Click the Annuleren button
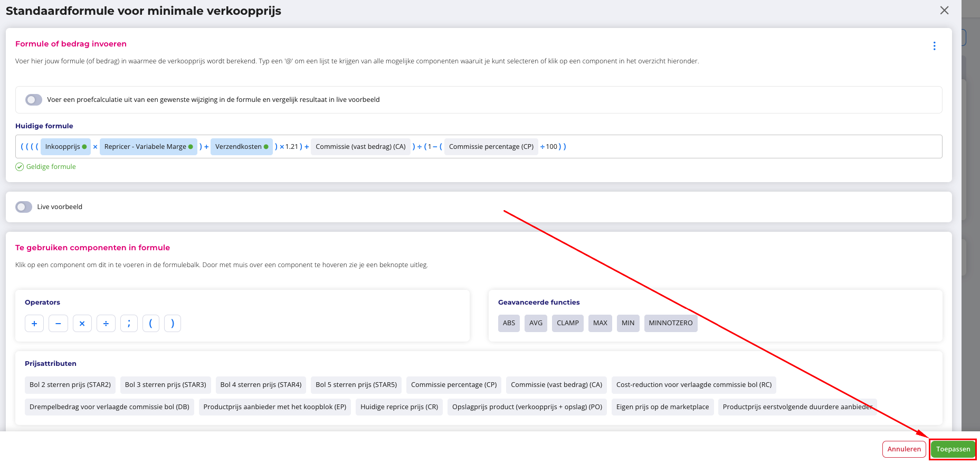The width and height of the screenshot is (980, 463). pos(903,449)
